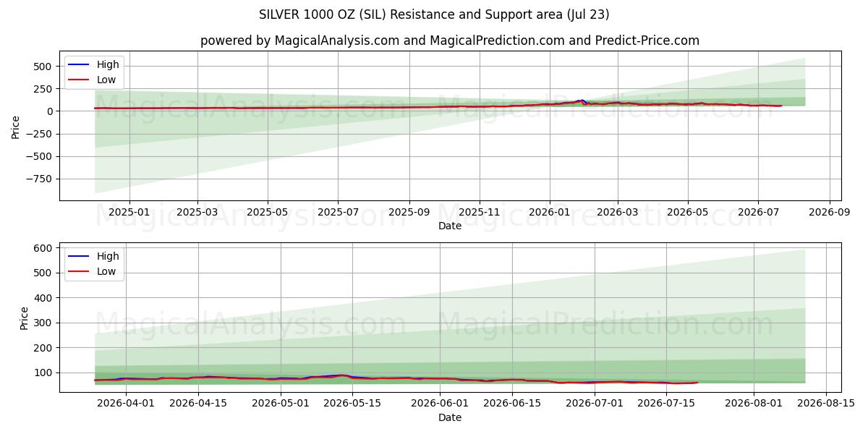Click the '−250' y-axis label

pos(41,134)
